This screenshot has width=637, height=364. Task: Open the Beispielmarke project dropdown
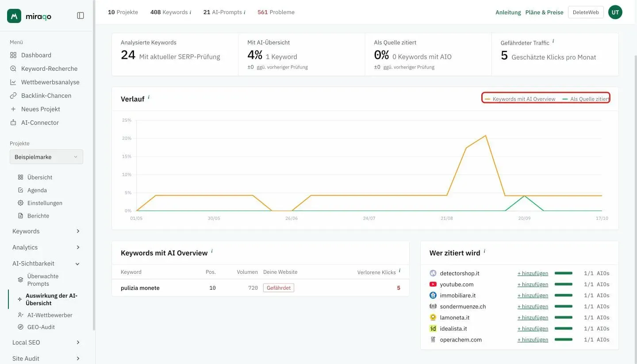click(46, 157)
